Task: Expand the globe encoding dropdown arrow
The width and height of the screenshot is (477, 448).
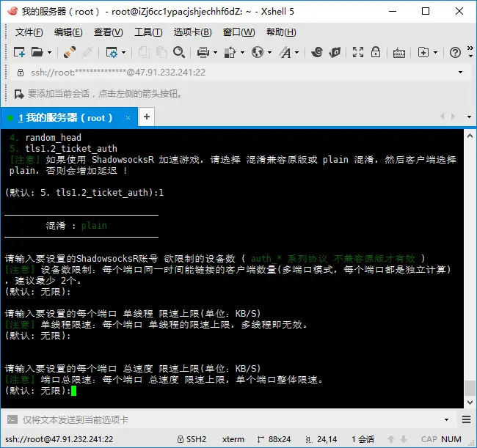Action: click(269, 53)
